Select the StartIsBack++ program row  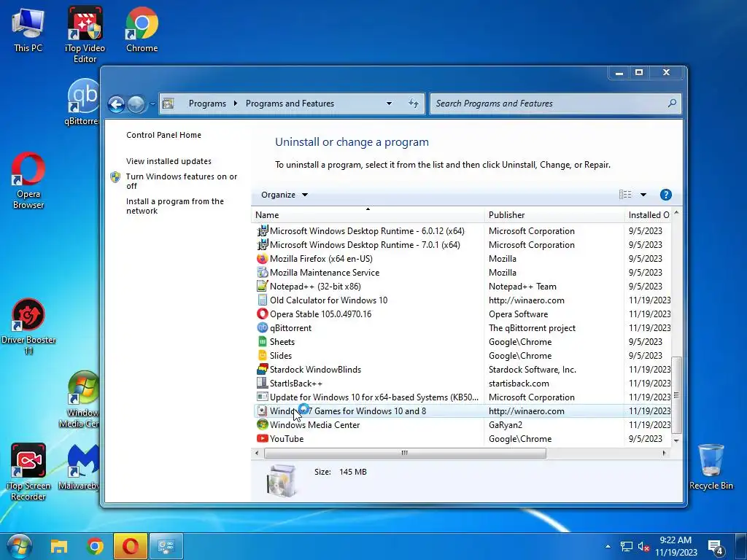pyautogui.click(x=461, y=384)
